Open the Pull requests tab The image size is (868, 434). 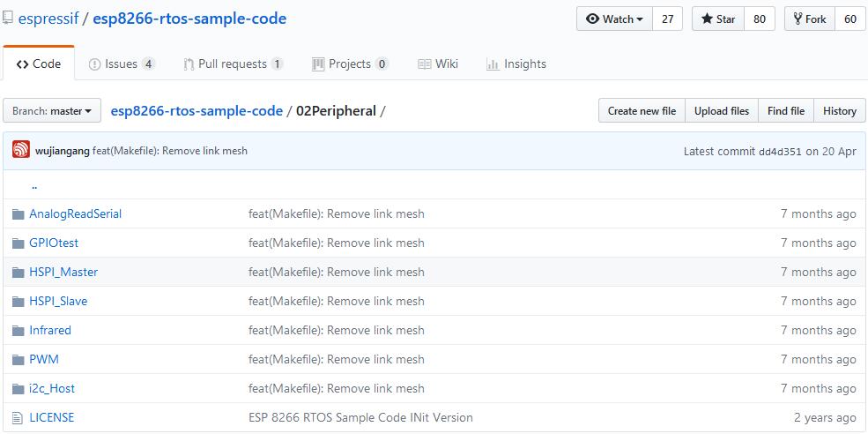233,64
